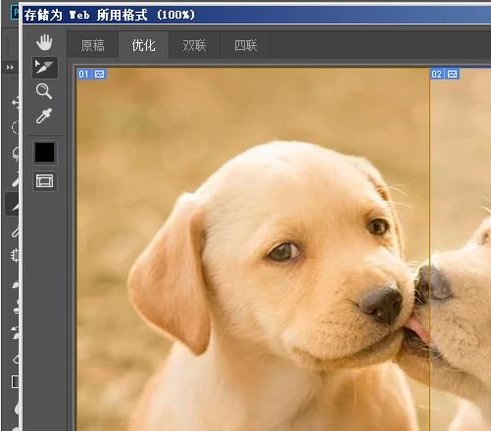Select the Hand tool
491x431 pixels.
tap(44, 42)
